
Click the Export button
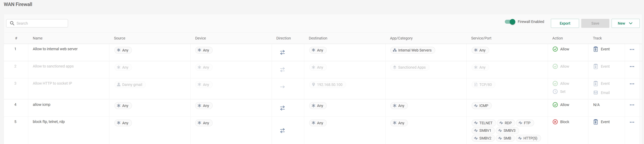565,23
